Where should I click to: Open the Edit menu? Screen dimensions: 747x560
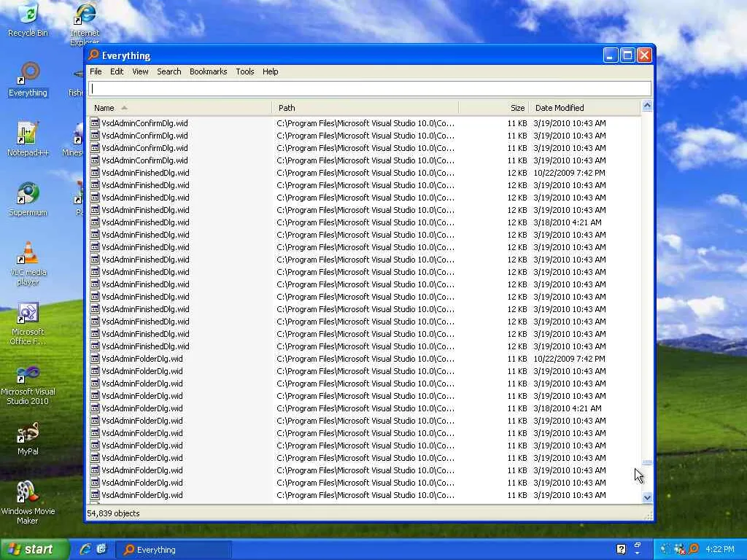click(x=117, y=71)
